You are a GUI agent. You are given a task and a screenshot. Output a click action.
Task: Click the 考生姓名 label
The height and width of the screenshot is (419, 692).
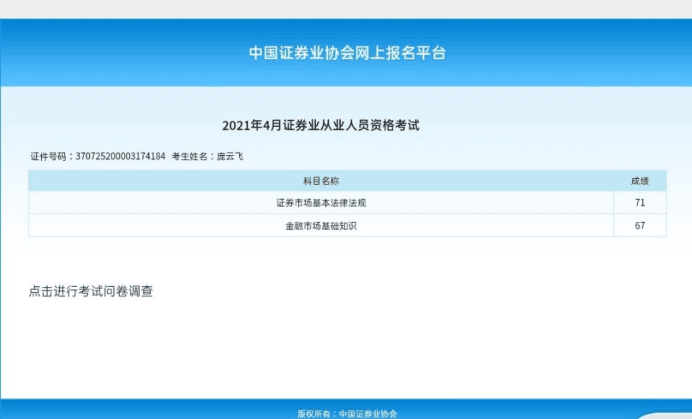[x=191, y=157]
